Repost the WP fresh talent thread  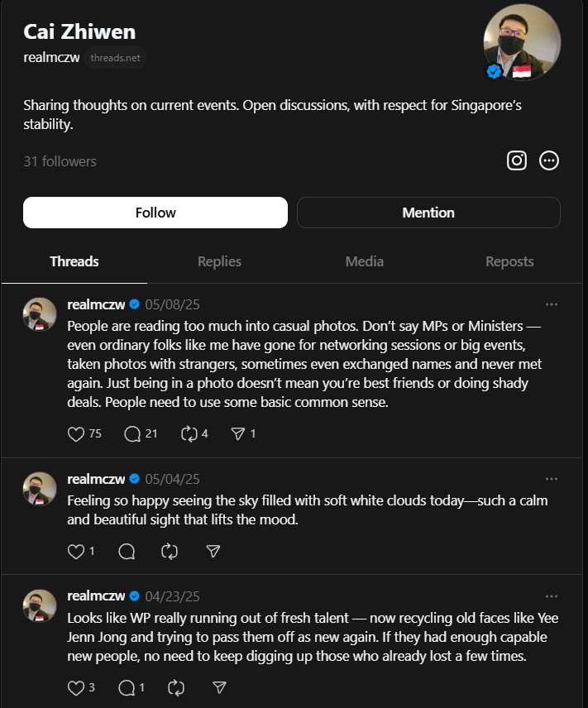click(175, 687)
